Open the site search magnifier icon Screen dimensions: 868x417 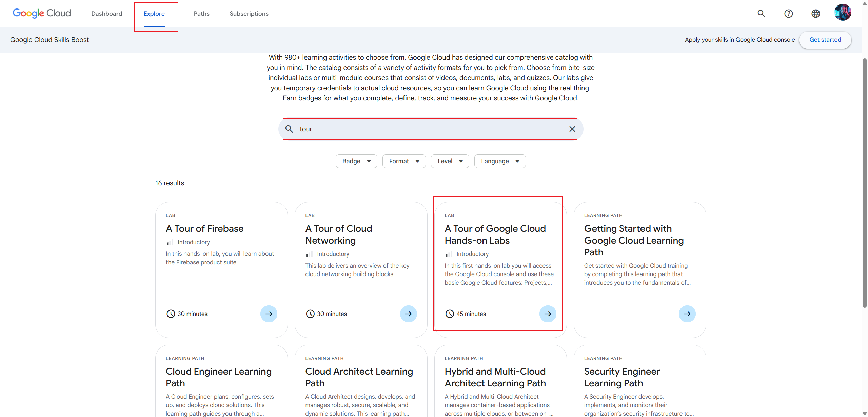(x=762, y=14)
